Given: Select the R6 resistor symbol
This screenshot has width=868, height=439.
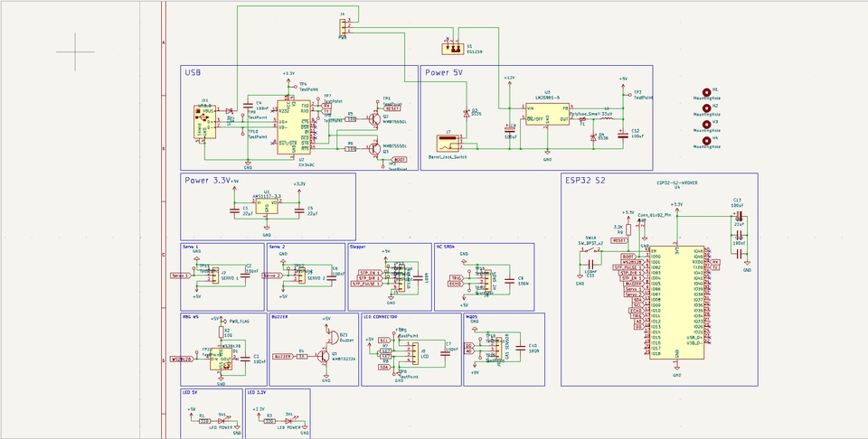Looking at the screenshot, I should tap(351, 149).
